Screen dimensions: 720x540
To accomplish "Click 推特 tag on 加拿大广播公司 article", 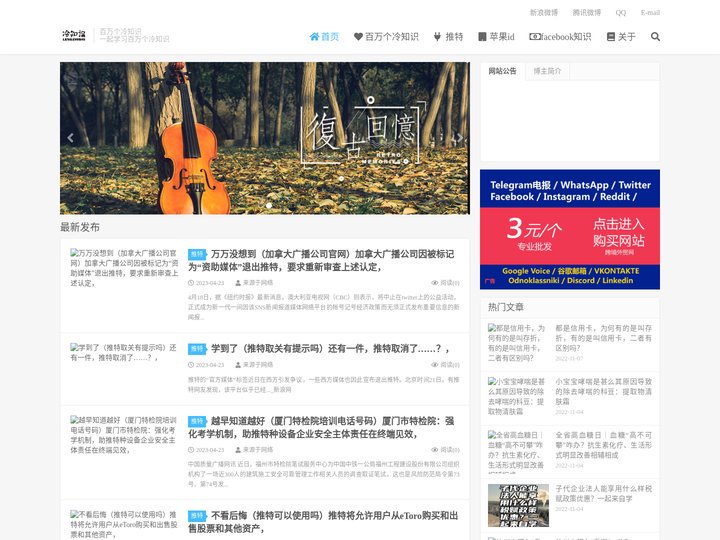I will pos(197,254).
